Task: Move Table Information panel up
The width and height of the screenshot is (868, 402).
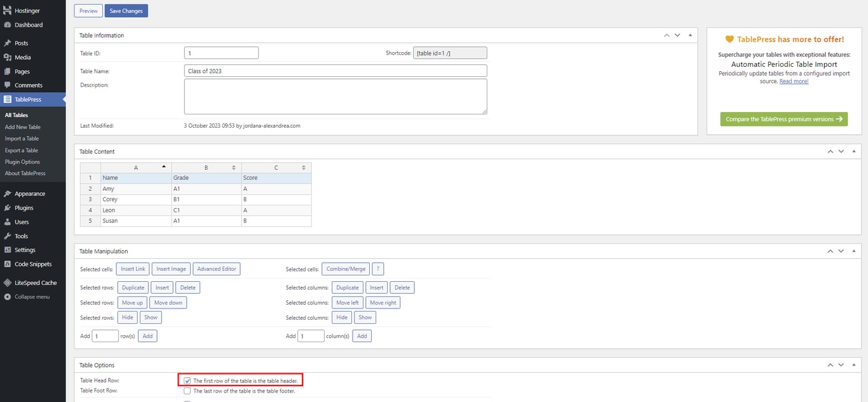Action: [667, 35]
